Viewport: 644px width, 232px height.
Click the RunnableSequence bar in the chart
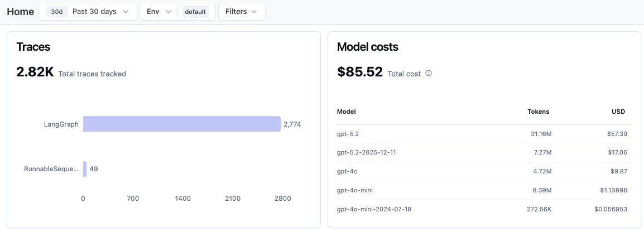point(85,169)
